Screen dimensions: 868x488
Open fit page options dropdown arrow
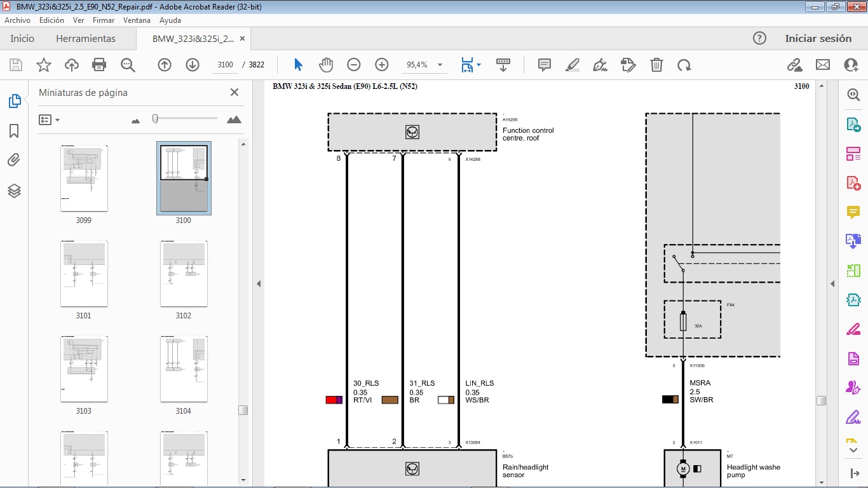pyautogui.click(x=478, y=65)
